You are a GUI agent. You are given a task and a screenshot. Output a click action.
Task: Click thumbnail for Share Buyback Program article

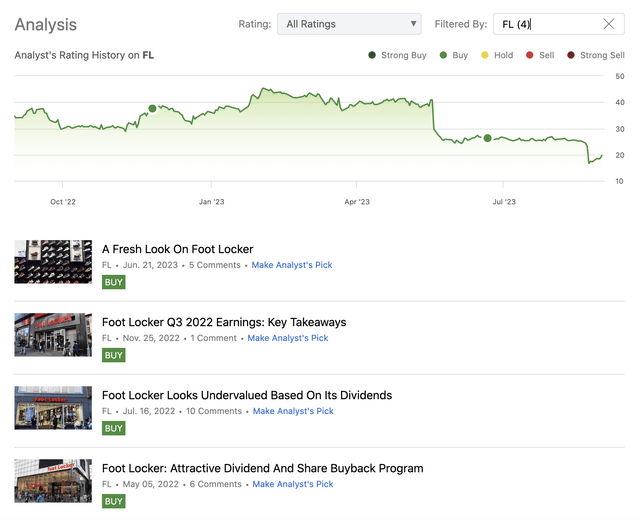[x=53, y=481]
